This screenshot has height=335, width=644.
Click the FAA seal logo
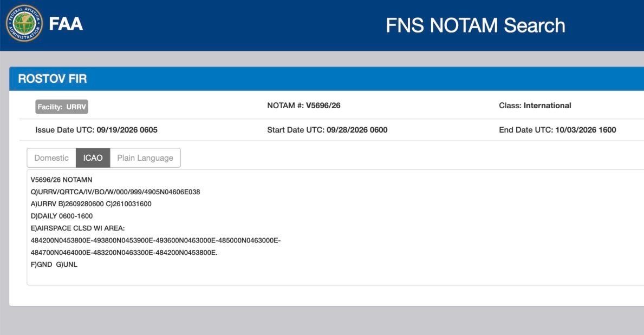pyautogui.click(x=24, y=23)
